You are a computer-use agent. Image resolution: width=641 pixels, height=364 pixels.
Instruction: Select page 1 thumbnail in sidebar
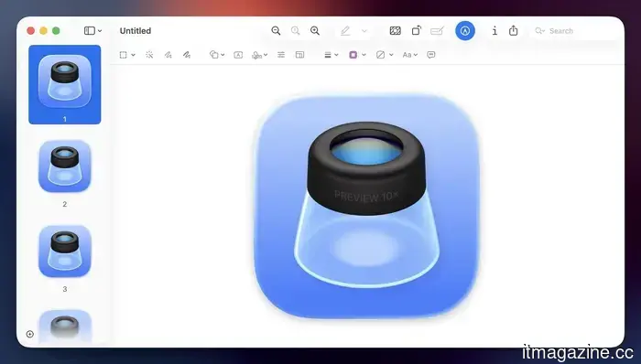[x=65, y=84]
